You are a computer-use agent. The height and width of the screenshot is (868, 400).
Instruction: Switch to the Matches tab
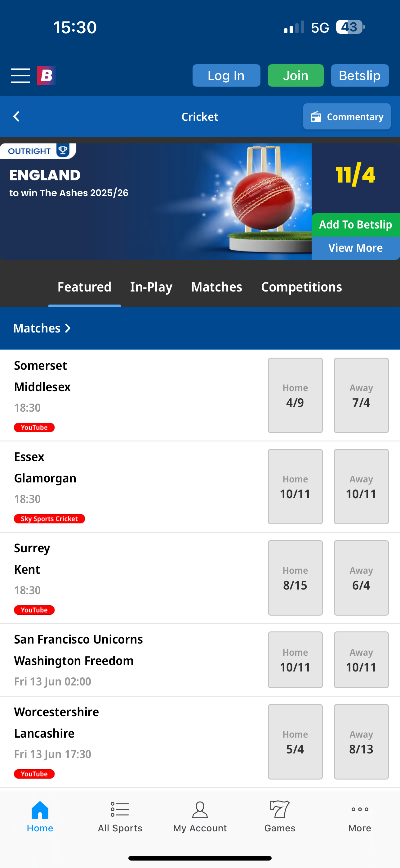pyautogui.click(x=216, y=287)
